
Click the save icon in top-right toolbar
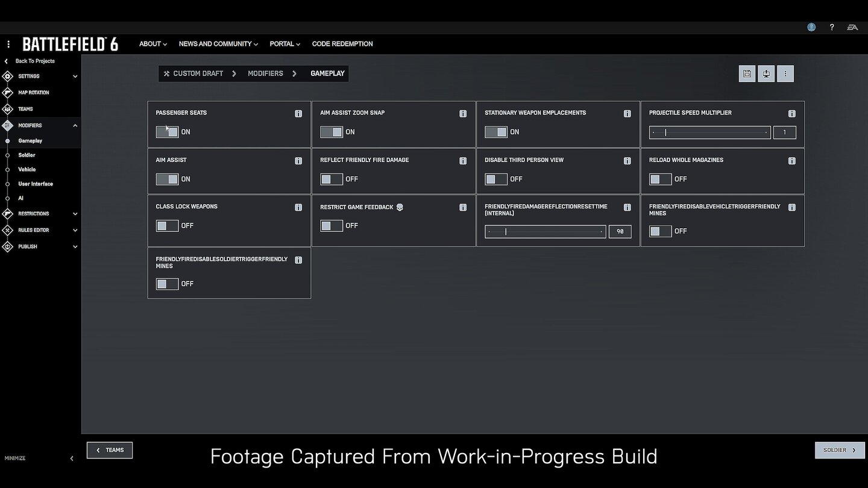[x=747, y=74]
